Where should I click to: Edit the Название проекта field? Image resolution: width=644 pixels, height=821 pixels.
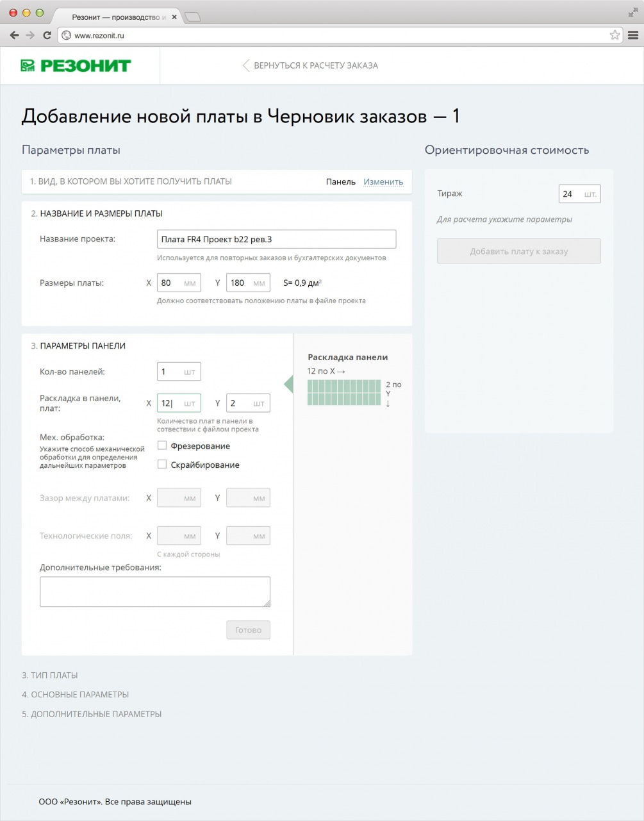click(276, 239)
